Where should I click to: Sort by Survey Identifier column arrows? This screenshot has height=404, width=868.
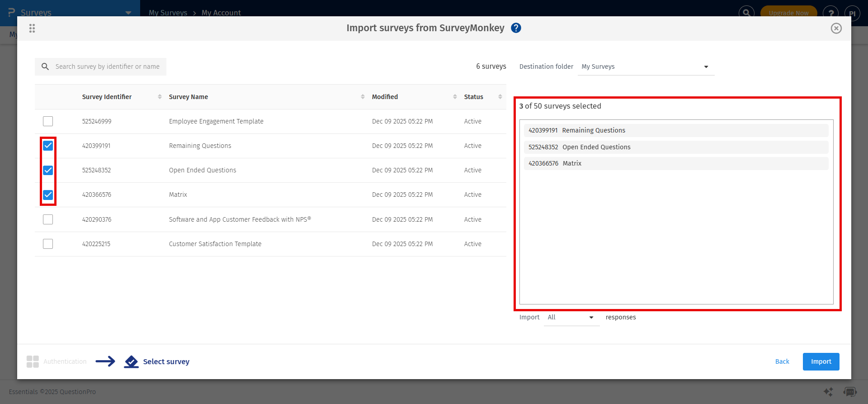point(160,97)
